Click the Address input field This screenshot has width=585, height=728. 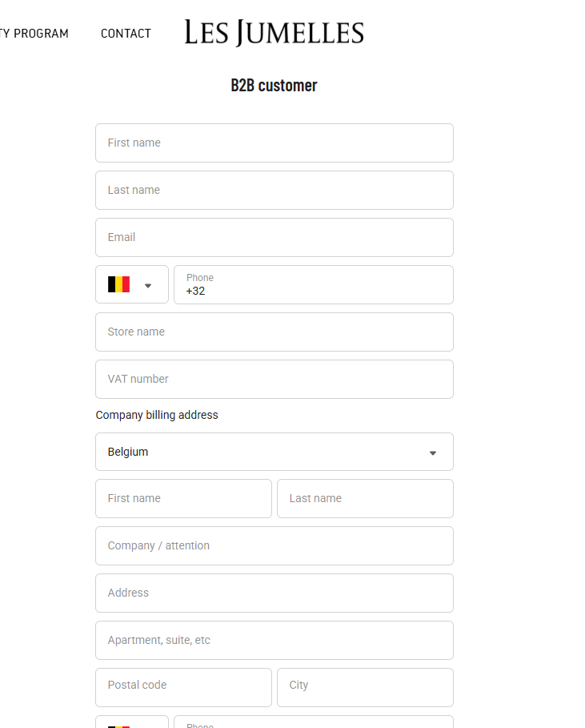tap(274, 593)
